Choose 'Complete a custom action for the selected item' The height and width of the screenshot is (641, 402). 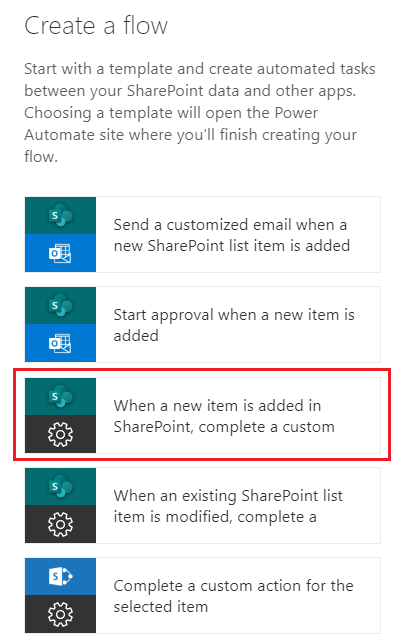202,595
